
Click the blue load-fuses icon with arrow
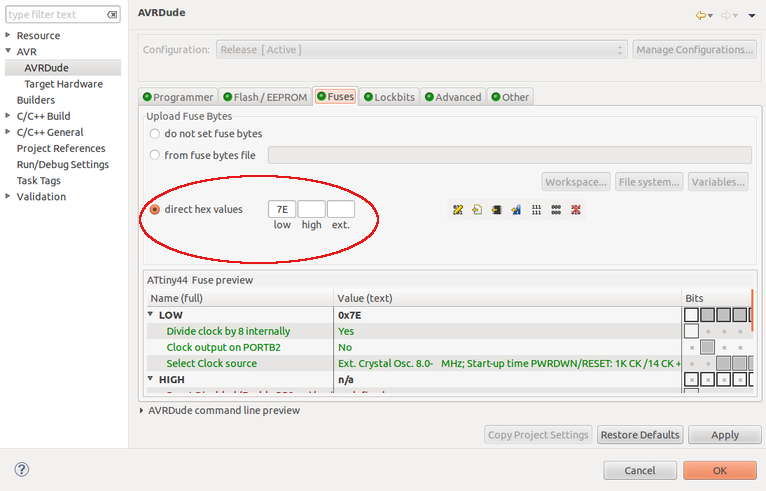[x=516, y=210]
